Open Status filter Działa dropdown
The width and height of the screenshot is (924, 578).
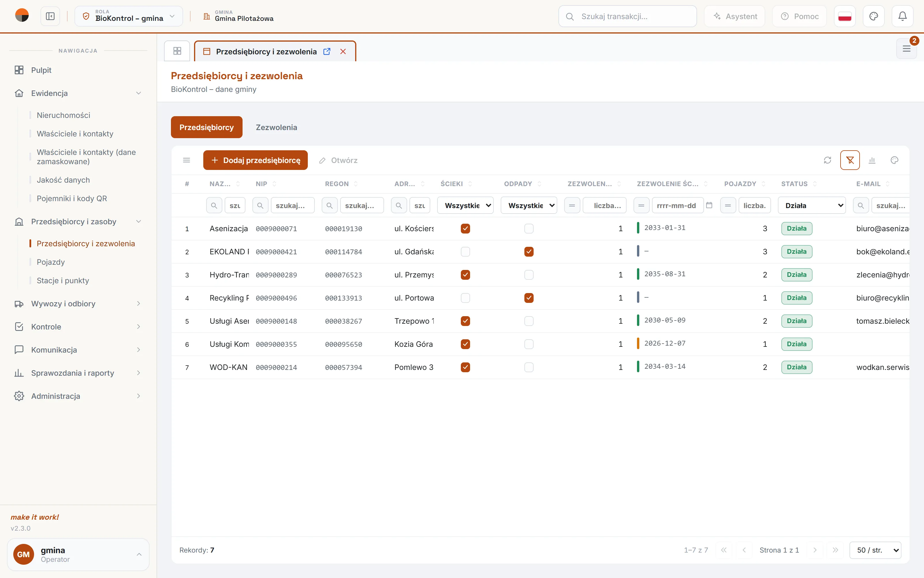coord(811,206)
